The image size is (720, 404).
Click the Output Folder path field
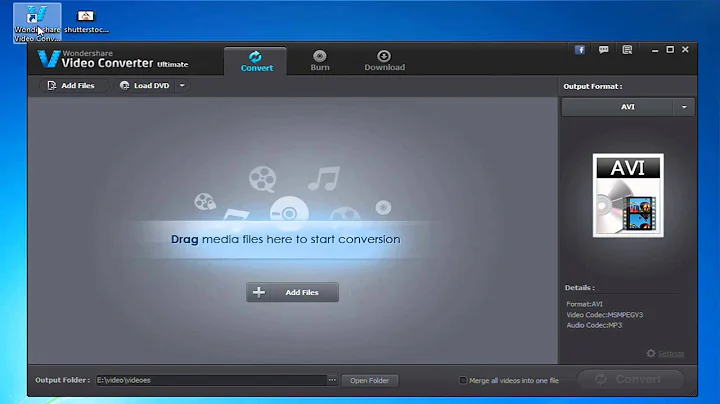(211, 380)
